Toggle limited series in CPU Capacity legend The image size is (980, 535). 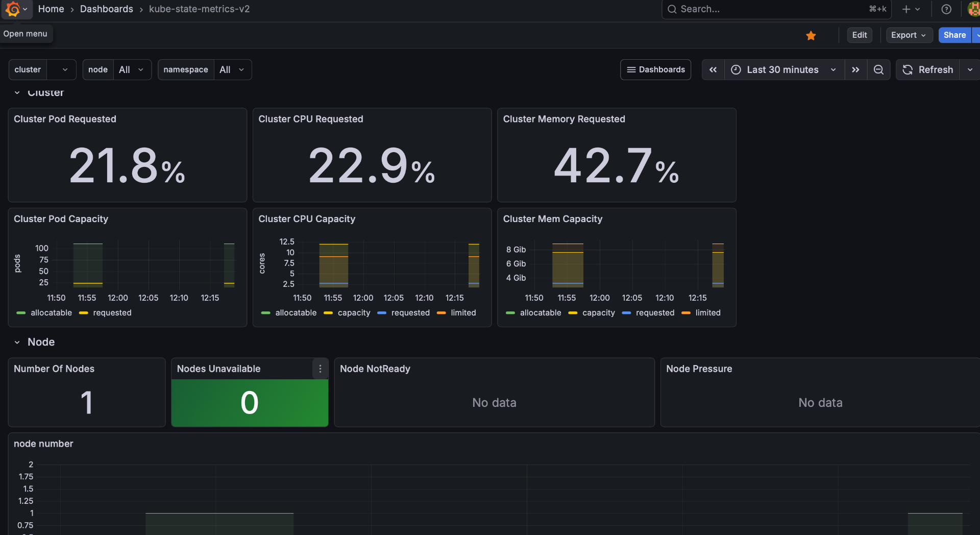click(x=463, y=312)
